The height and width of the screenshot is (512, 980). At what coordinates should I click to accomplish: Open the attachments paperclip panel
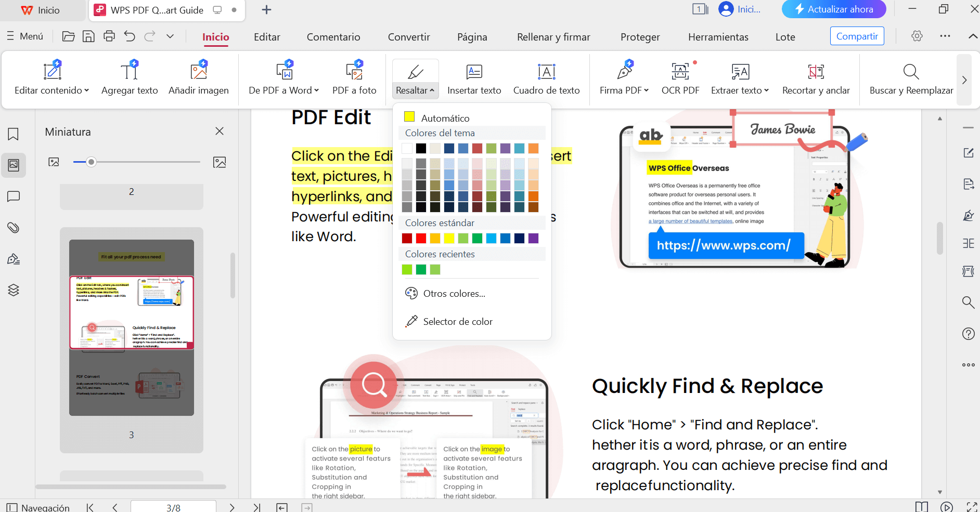pos(14,228)
